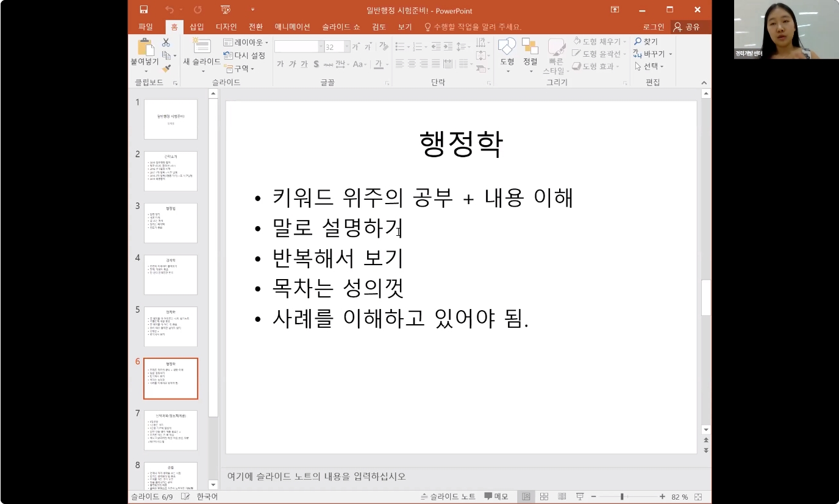The width and height of the screenshot is (839, 504).
Task: Open the 정렬 arrange dropdown
Action: click(530, 55)
